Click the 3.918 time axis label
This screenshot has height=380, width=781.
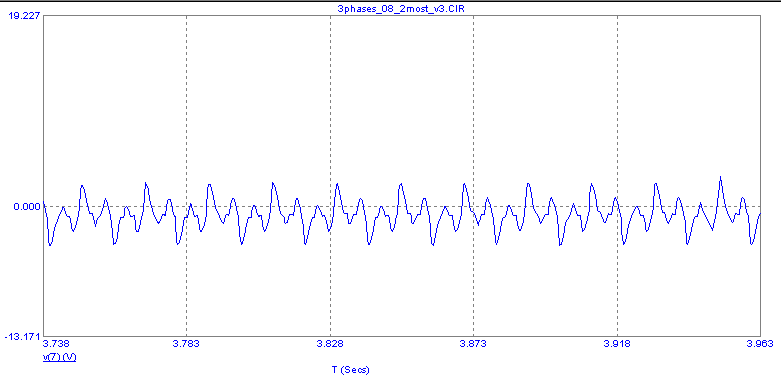pyautogui.click(x=617, y=344)
